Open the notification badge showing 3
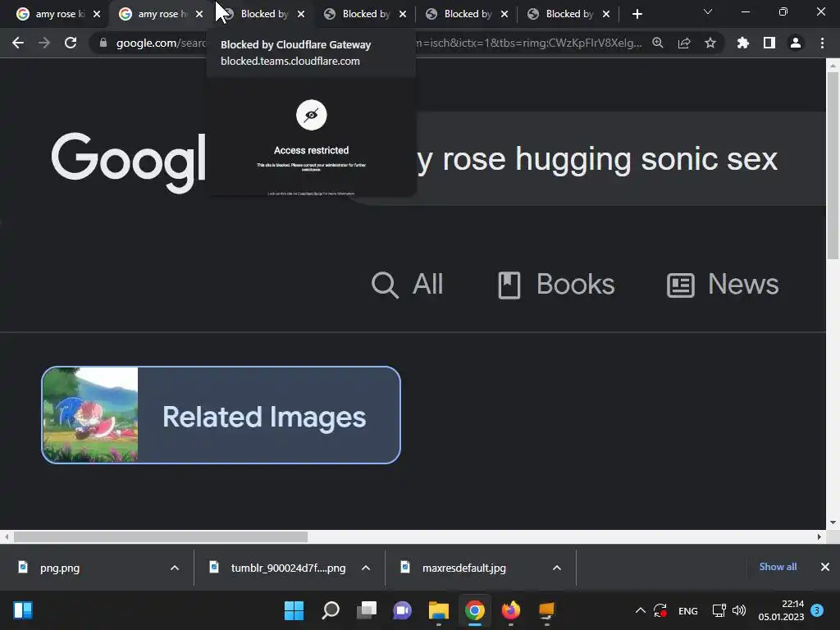The height and width of the screenshot is (630, 840). [817, 610]
